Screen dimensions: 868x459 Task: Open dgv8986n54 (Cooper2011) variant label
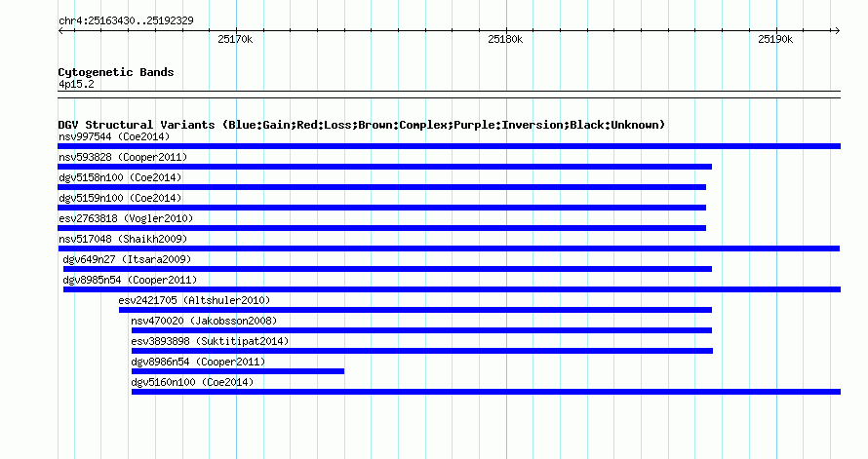coord(198,362)
